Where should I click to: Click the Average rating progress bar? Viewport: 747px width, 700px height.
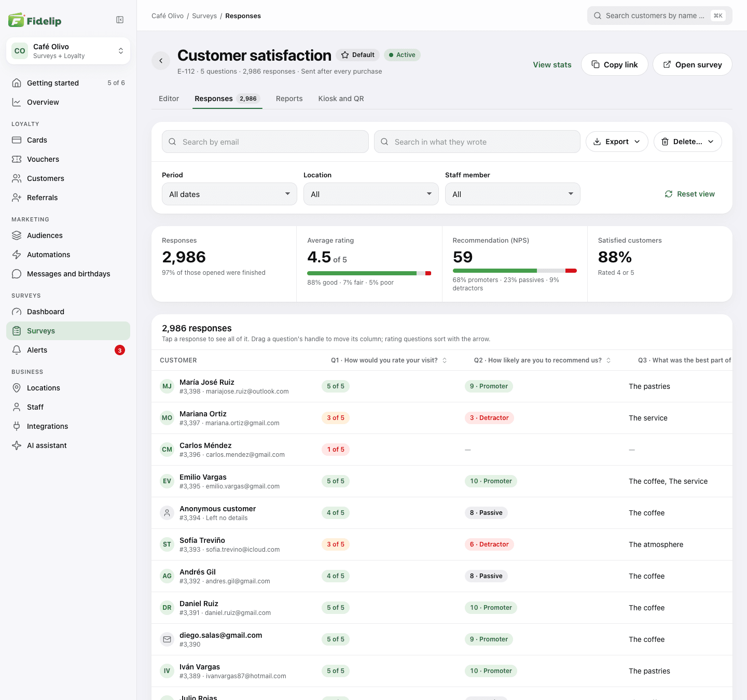(369, 273)
